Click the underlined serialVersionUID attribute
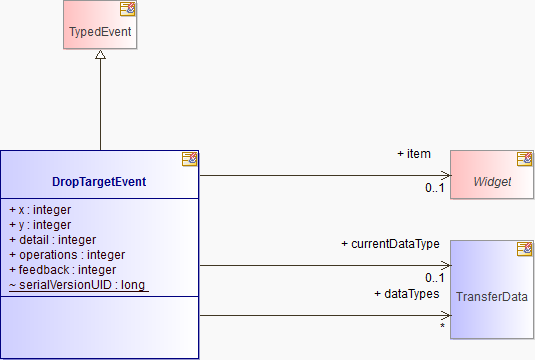Screen dimensions: 535x360 point(77,285)
